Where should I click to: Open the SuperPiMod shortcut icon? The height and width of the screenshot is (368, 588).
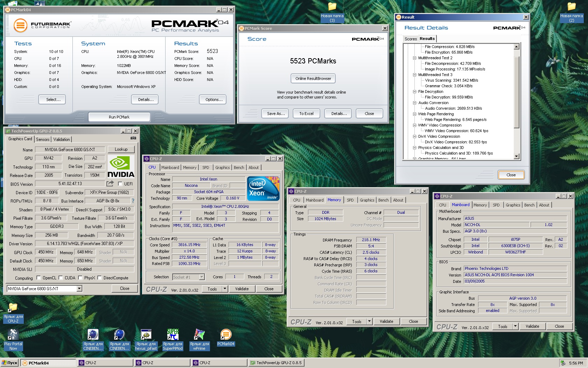173,340
